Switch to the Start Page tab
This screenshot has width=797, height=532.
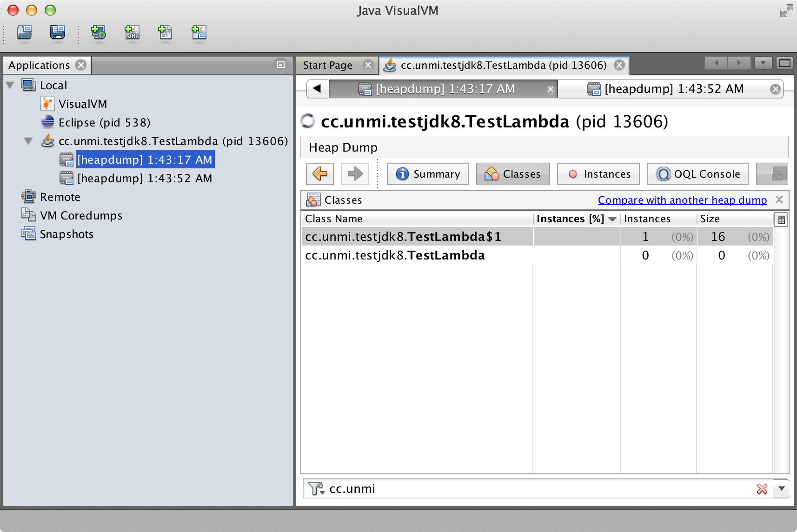(x=328, y=66)
